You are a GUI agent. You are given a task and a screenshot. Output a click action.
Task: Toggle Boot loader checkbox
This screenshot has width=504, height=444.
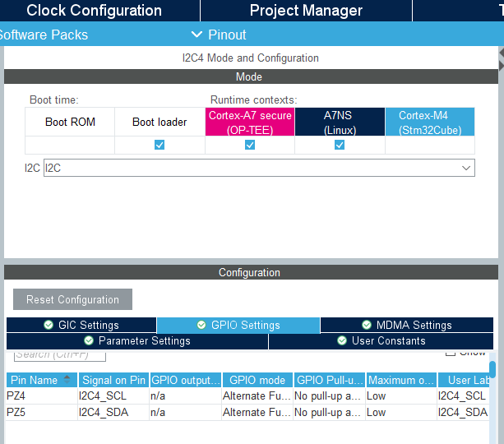tap(160, 145)
